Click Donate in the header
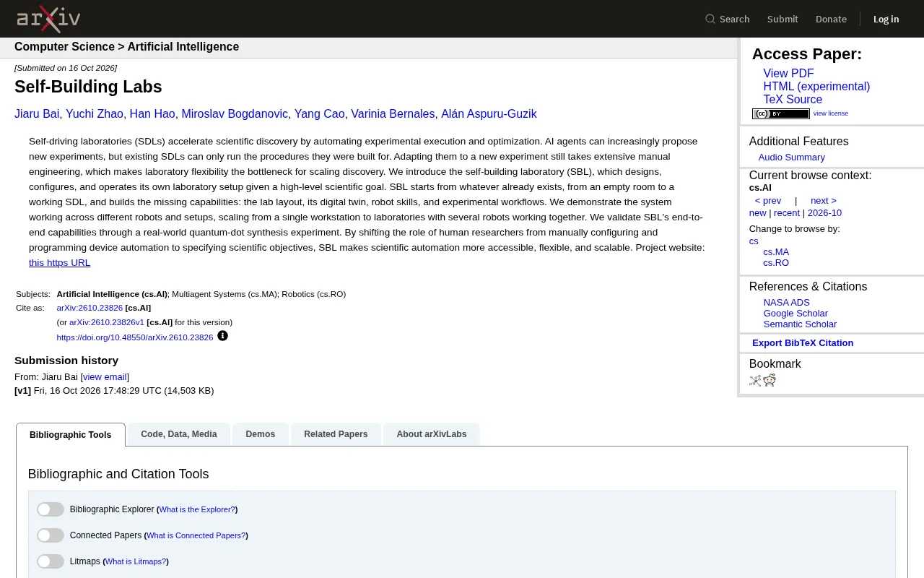Screen dimensions: 924x578 (831, 19)
